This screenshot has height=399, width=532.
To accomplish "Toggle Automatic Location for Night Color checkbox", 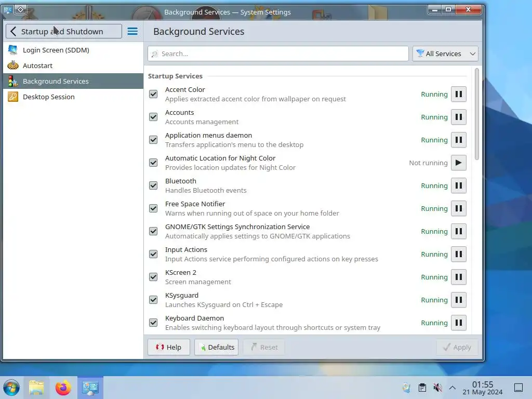I will (153, 163).
